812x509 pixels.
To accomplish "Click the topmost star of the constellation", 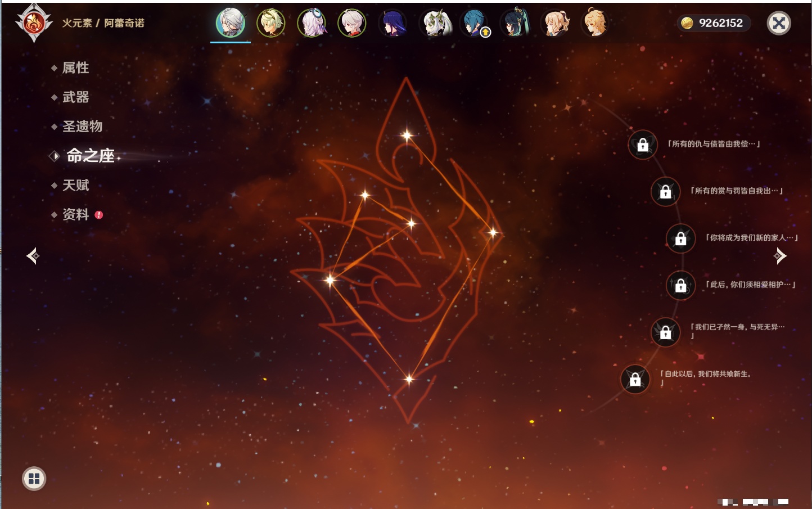I will pos(407,135).
